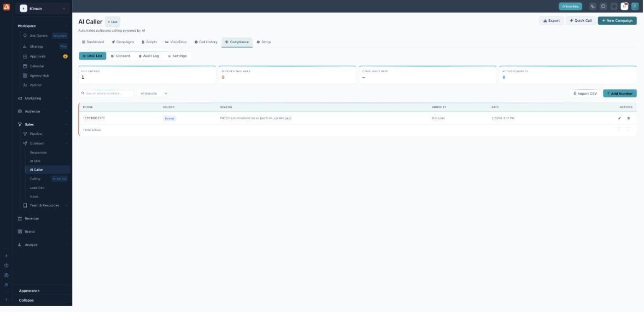Open Sequences in the sidebar
The width and height of the screenshot is (644, 312).
point(38,153)
